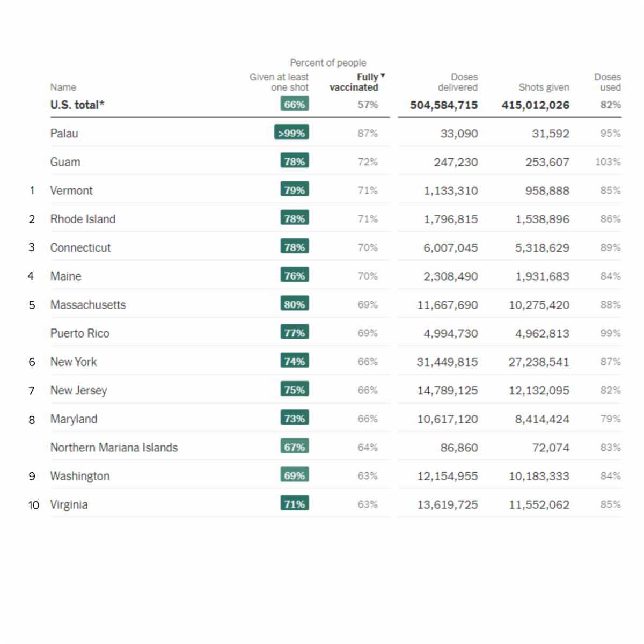Select the Palau row name
The width and height of the screenshot is (644, 644).
[64, 133]
